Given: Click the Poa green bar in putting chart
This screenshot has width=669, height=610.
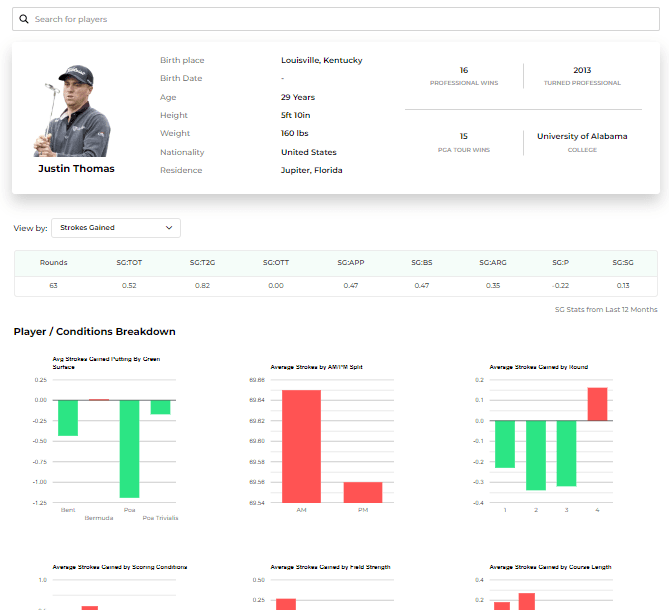Looking at the screenshot, I should [129, 449].
